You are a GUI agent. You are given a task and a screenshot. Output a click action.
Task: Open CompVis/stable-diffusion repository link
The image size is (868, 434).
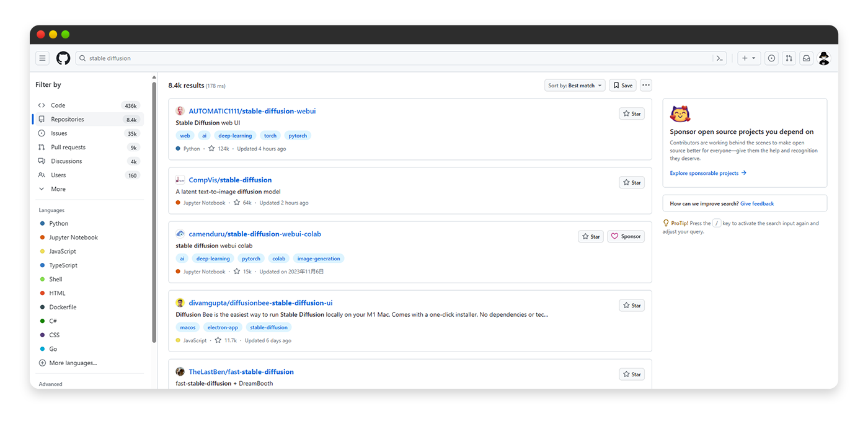(230, 180)
